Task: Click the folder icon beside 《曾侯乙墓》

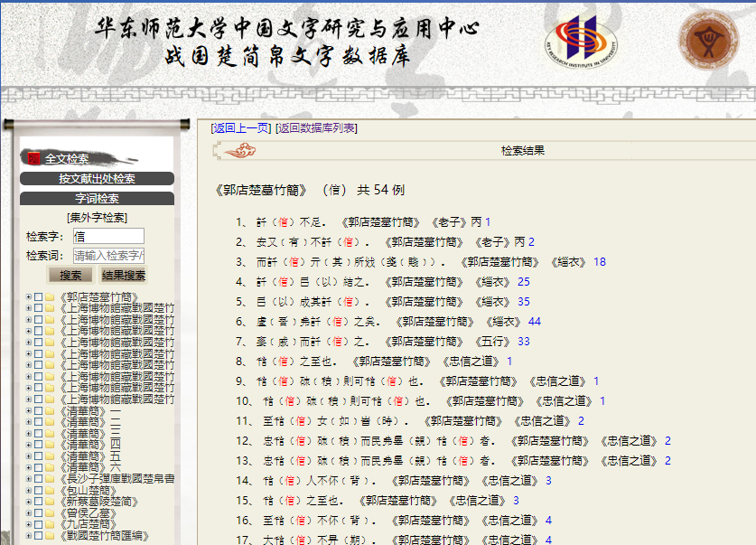Action: (x=50, y=513)
